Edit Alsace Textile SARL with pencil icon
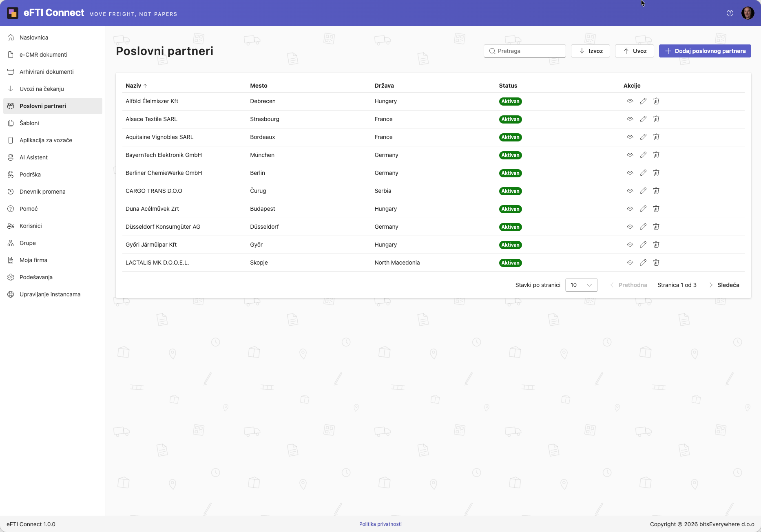This screenshot has width=761, height=532. pos(643,119)
